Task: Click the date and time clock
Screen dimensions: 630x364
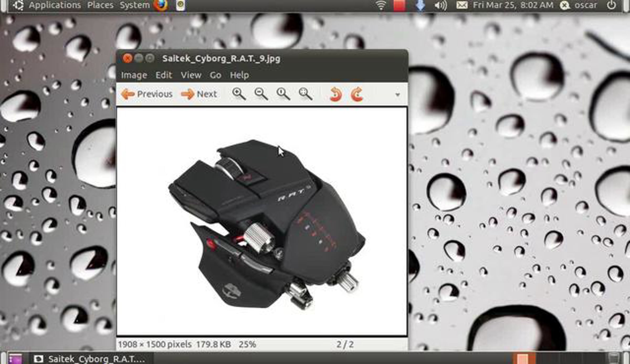Action: (513, 5)
